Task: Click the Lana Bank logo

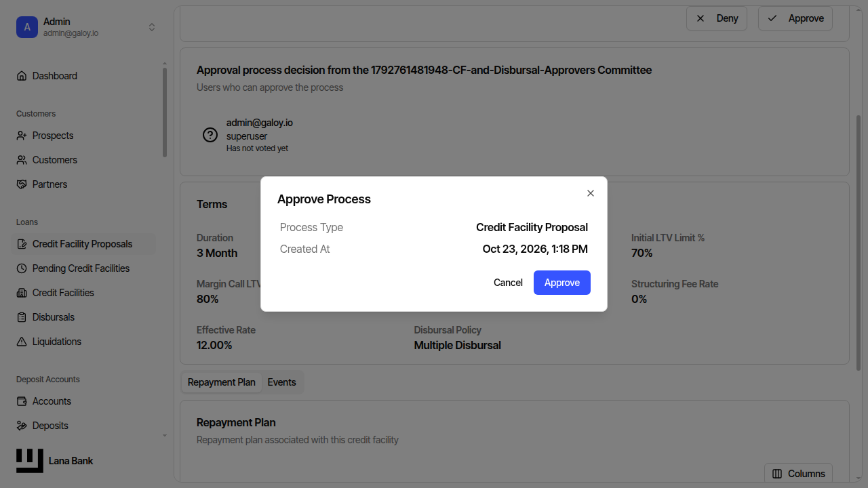Action: pyautogui.click(x=30, y=461)
